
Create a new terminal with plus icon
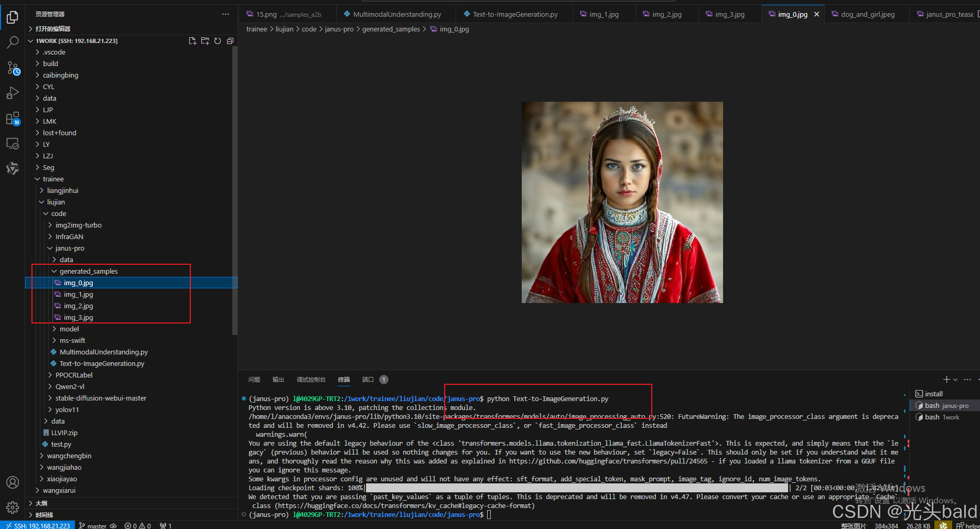[946, 379]
